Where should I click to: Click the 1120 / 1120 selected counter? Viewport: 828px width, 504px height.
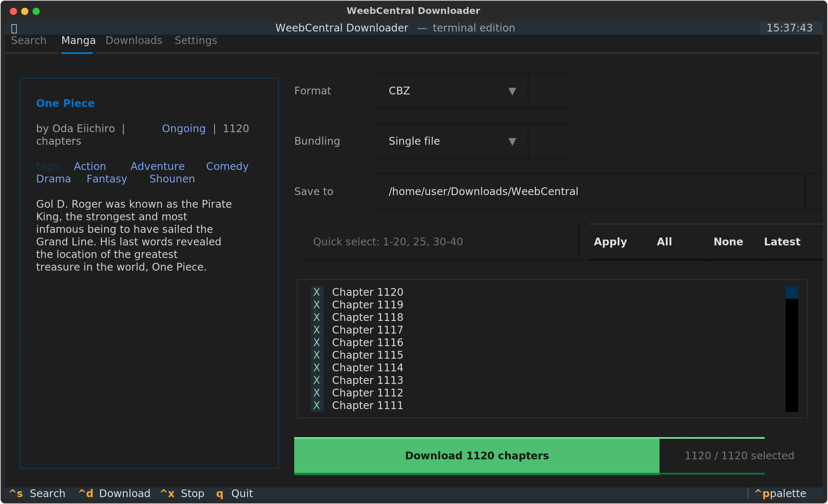(739, 456)
